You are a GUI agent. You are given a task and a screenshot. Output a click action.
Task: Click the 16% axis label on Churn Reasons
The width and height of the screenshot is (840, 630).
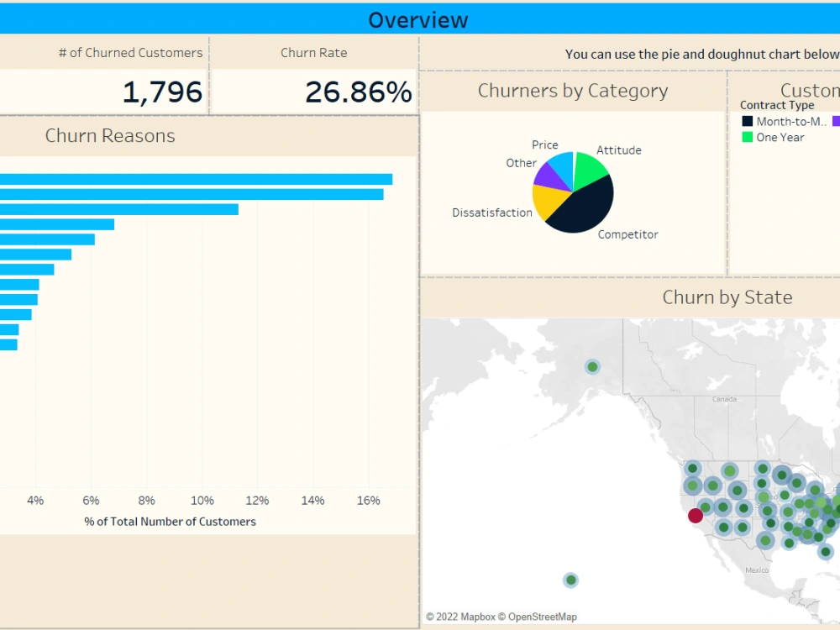369,500
